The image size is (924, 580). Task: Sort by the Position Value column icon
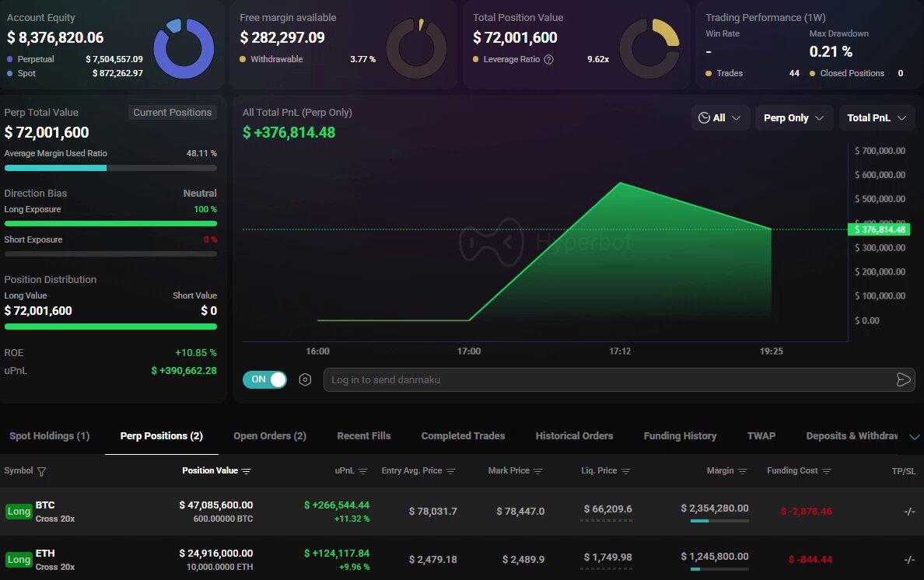click(x=247, y=471)
